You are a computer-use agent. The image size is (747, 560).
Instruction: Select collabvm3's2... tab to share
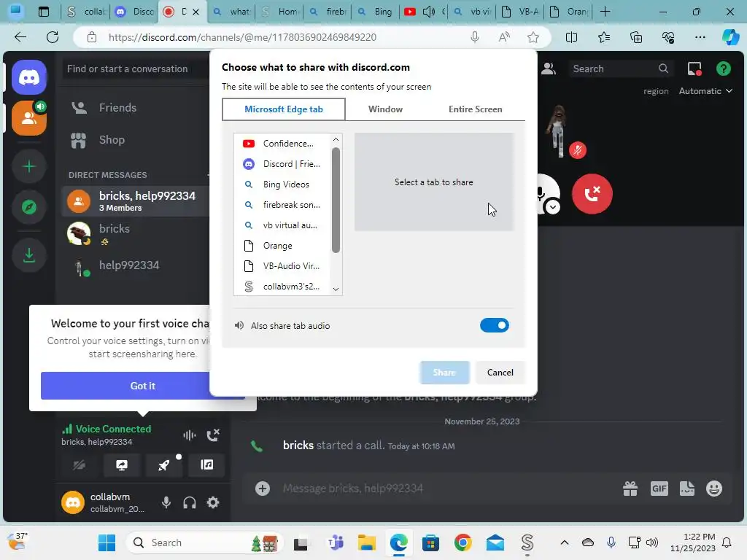click(282, 286)
